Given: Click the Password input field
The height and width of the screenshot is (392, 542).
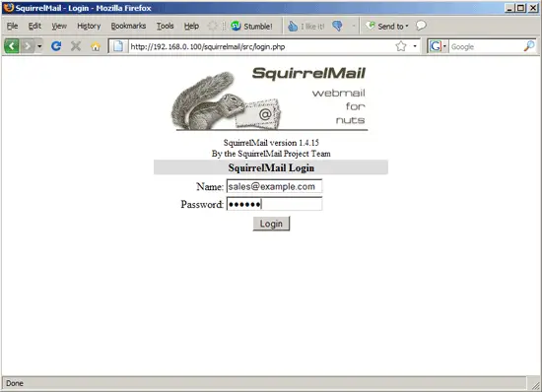Looking at the screenshot, I should coord(274,204).
